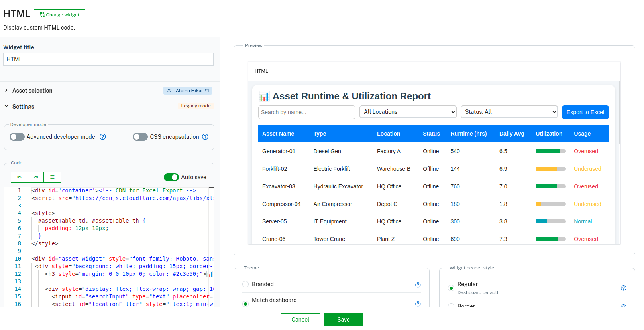Click the undo icon in code editor
This screenshot has width=644, height=330.
(19, 177)
